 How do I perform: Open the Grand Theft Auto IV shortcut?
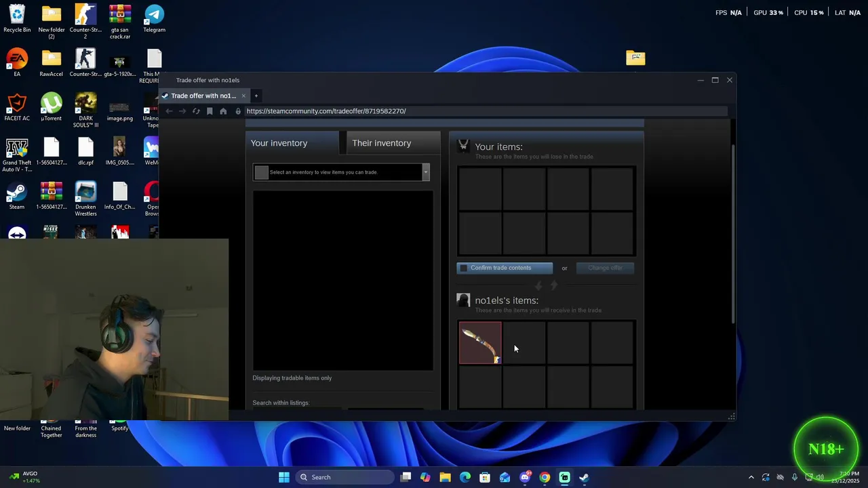17,155
